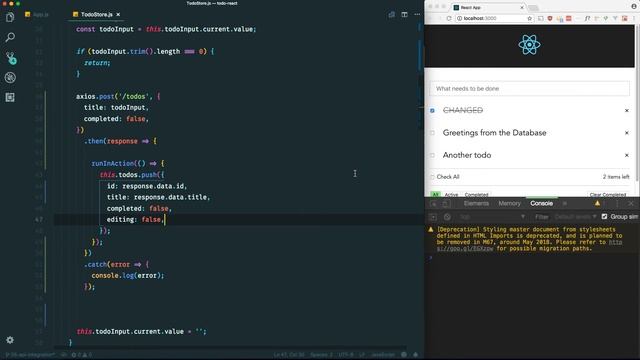The width and height of the screenshot is (640, 360).
Task: Bookmark the page with the star icon
Action: tap(529, 18)
